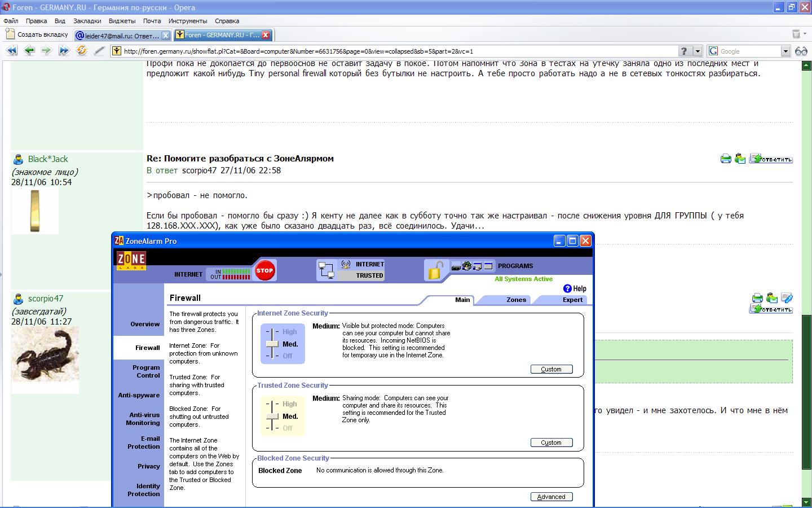Click the fast-forward navigation button
Viewport: 812px width, 508px height.
[64, 51]
